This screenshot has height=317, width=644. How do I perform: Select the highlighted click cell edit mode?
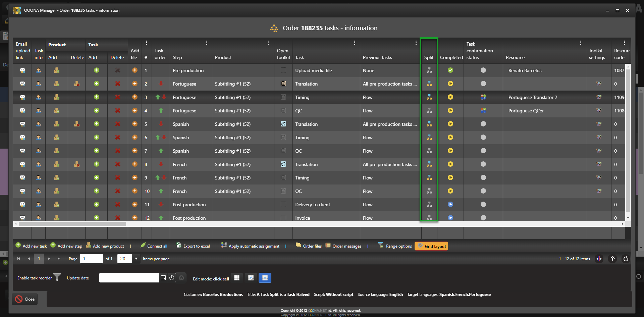[265, 278]
